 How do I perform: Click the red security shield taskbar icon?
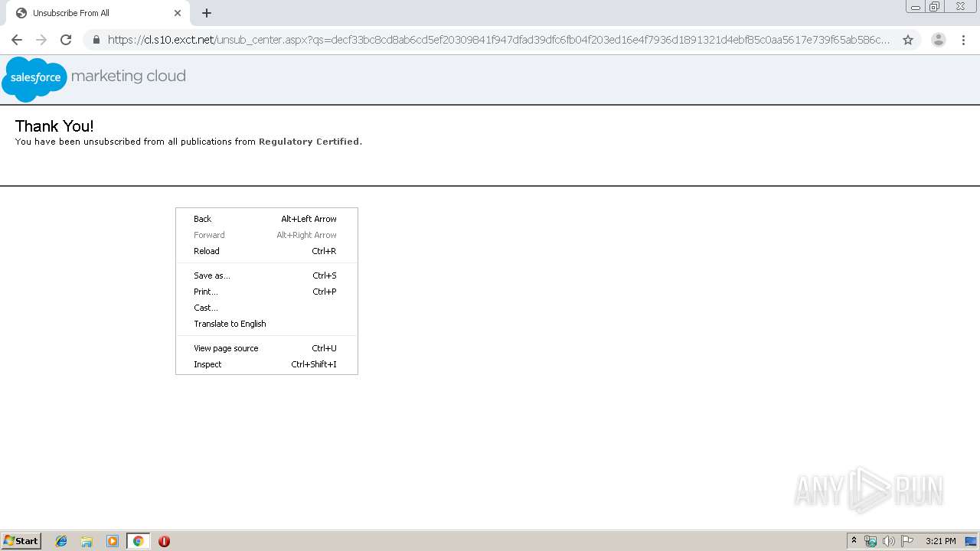(164, 541)
